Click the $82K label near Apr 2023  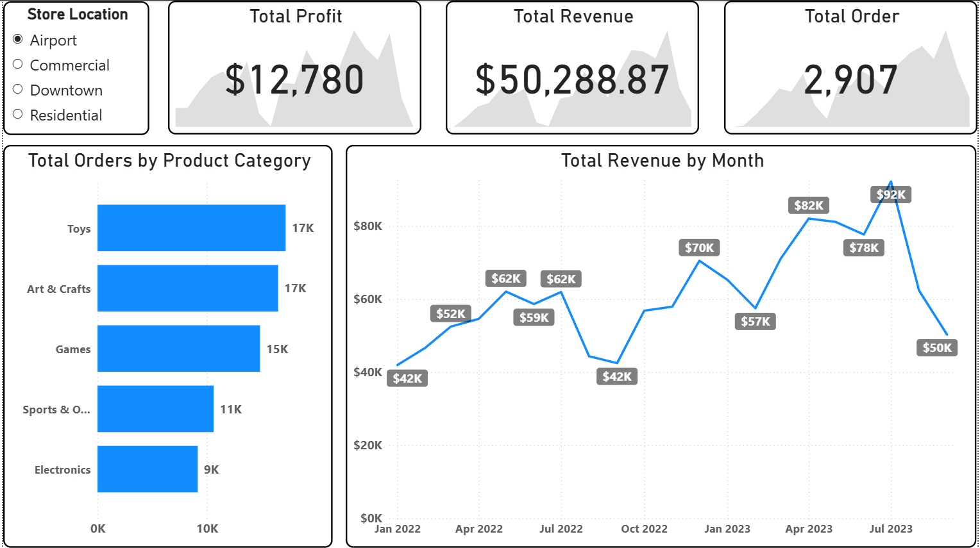point(808,205)
